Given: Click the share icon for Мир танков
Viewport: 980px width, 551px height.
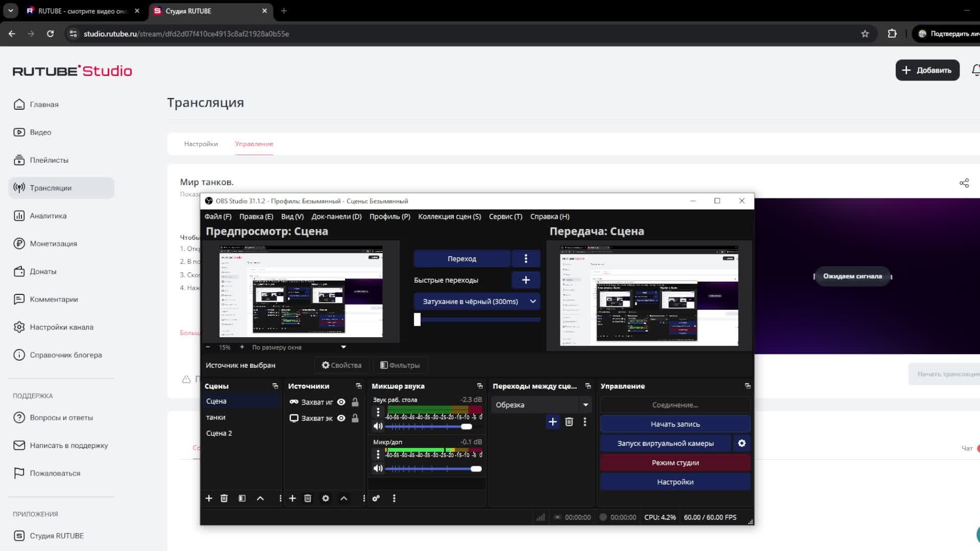Looking at the screenshot, I should [964, 183].
